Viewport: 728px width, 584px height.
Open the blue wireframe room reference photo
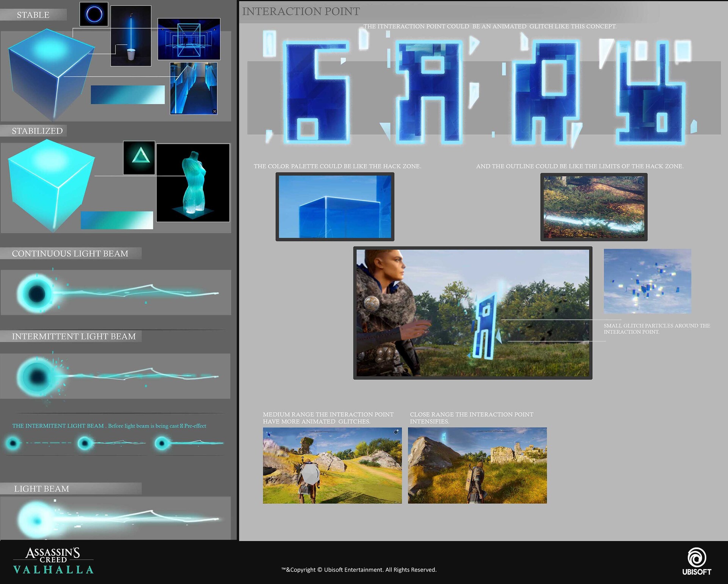coord(189,39)
